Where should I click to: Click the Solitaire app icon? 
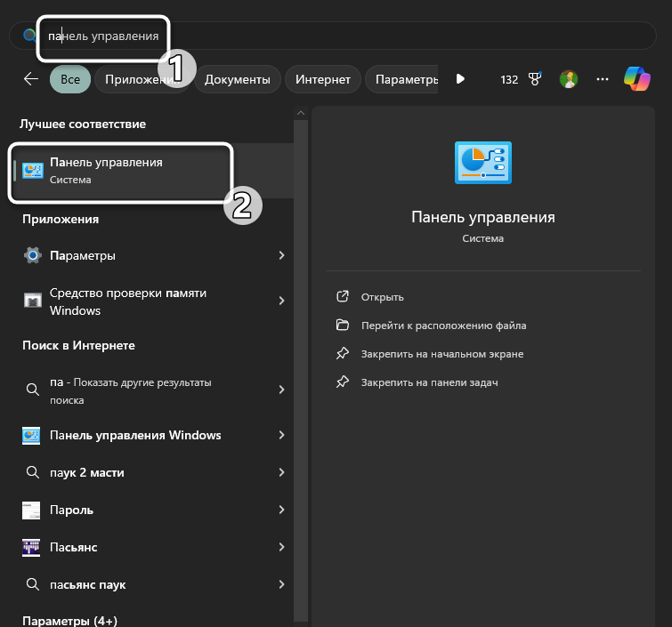[32, 547]
